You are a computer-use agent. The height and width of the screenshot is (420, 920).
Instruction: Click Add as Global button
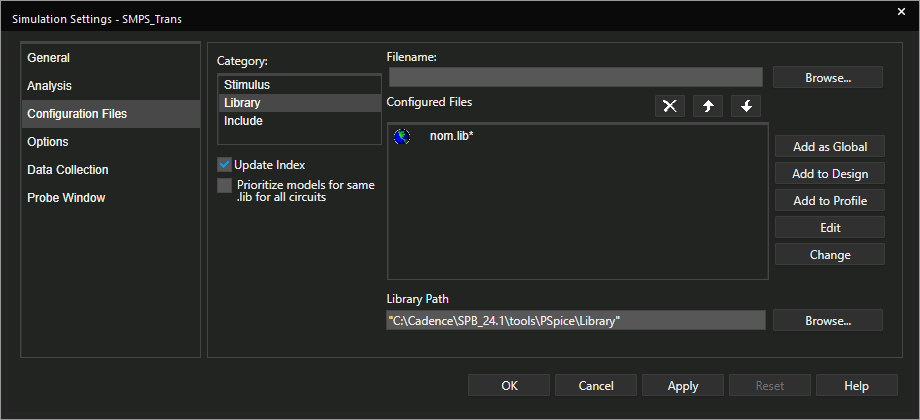coord(830,147)
